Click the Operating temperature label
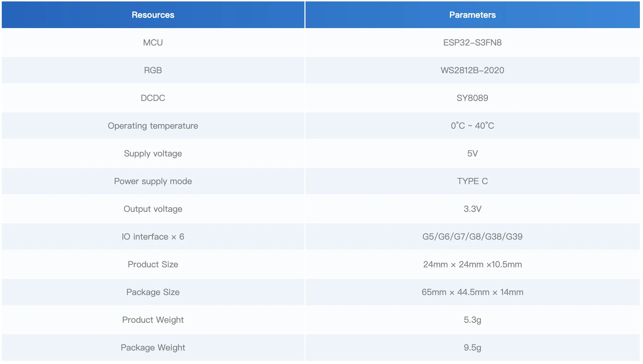643x364 pixels. click(x=153, y=126)
